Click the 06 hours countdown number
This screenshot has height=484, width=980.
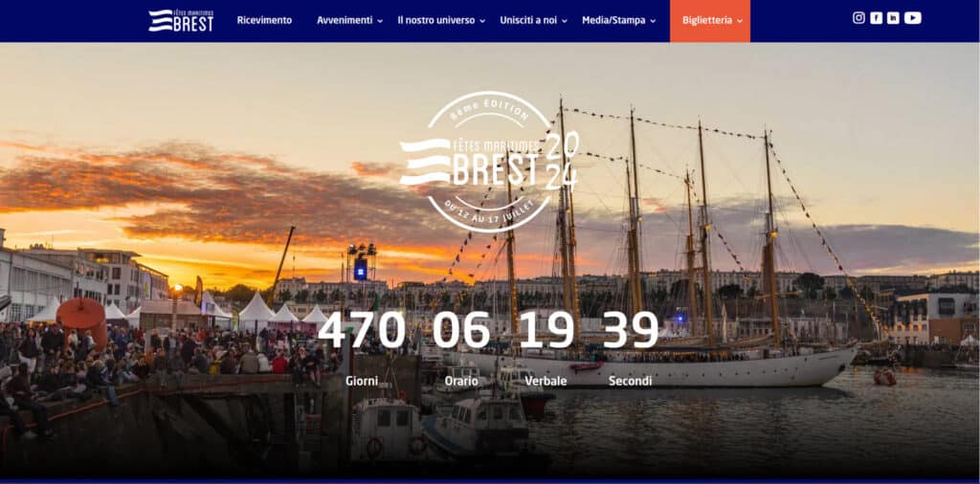point(461,329)
